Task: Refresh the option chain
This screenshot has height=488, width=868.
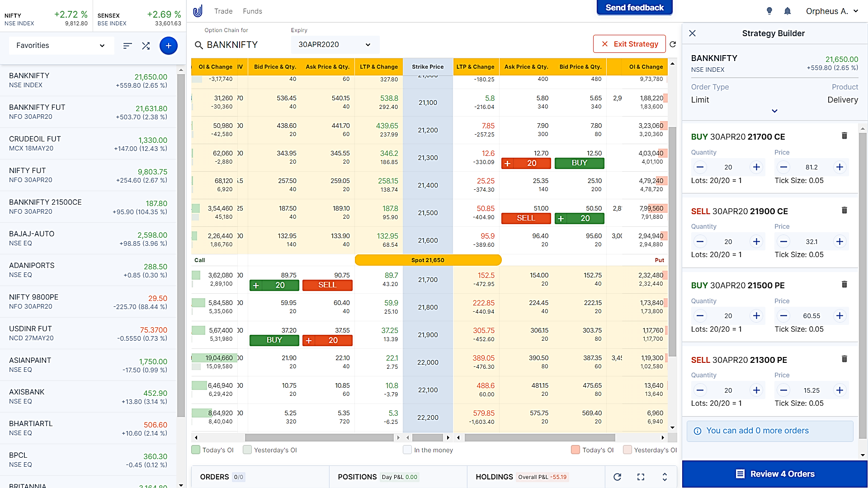Action: pos(673,44)
